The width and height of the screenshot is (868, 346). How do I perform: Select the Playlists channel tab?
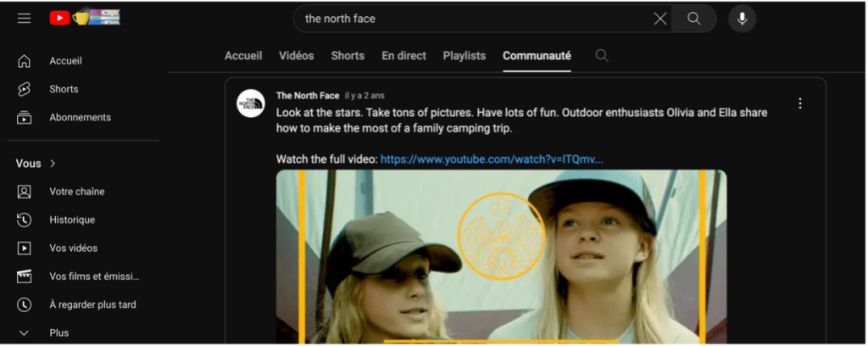464,56
